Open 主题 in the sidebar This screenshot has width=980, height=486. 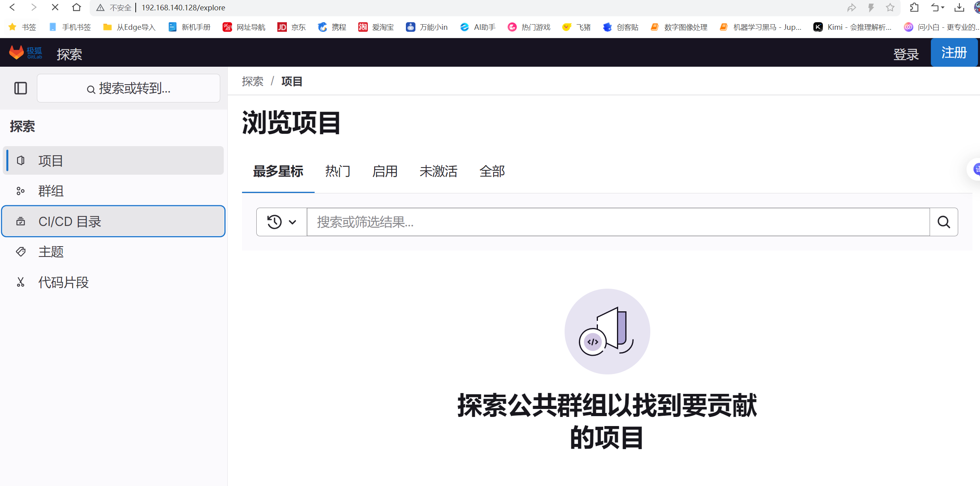pyautogui.click(x=113, y=252)
